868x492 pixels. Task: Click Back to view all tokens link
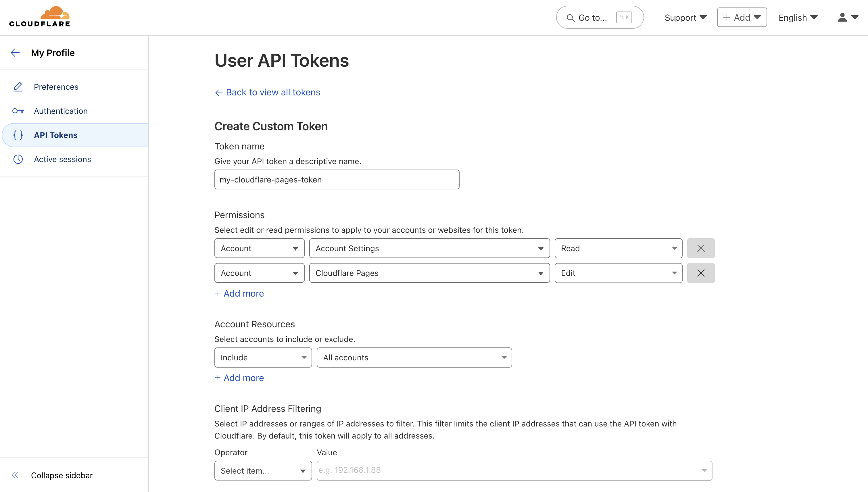267,92
